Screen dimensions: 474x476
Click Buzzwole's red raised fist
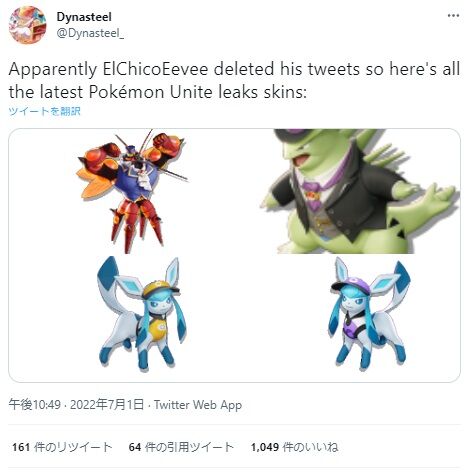click(167, 144)
